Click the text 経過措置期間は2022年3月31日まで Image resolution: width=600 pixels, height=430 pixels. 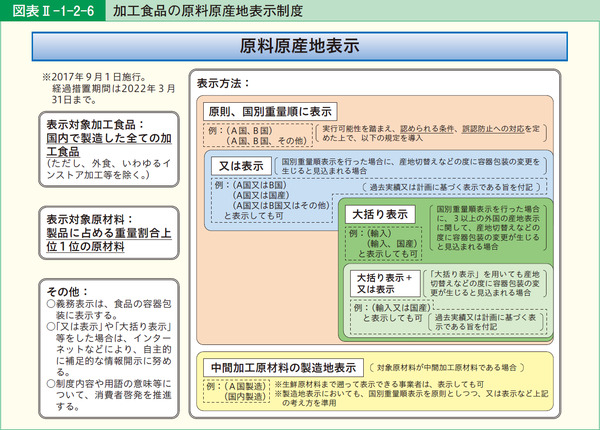(113, 94)
